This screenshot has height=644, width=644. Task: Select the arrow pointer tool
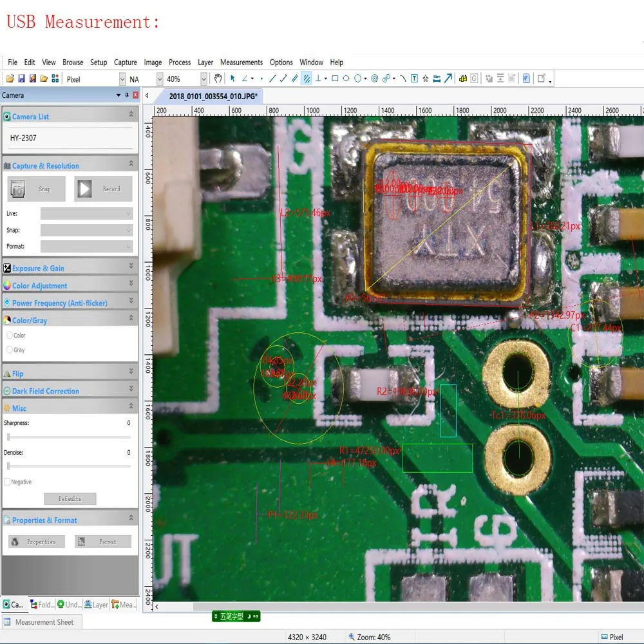[x=232, y=79]
